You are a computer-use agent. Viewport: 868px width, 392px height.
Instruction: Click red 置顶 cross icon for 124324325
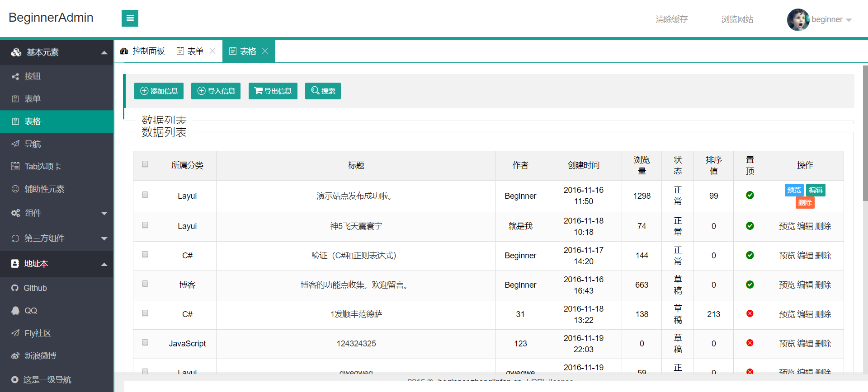coord(750,343)
